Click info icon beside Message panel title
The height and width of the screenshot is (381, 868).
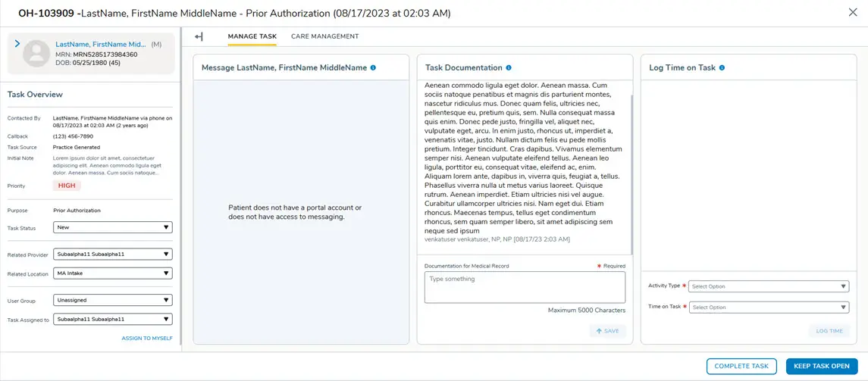pos(373,67)
